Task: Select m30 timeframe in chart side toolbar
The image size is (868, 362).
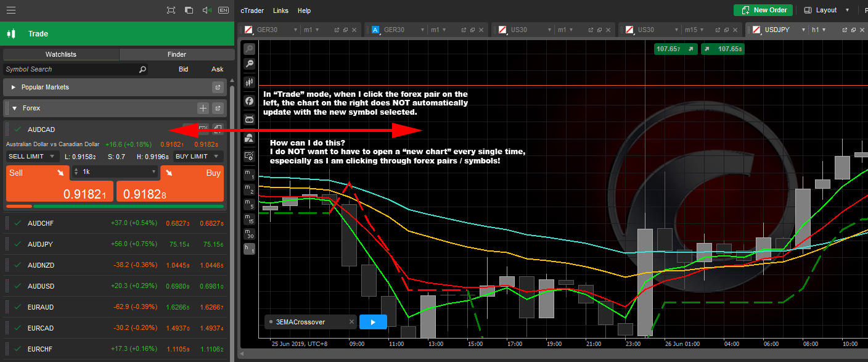Action: 250,233
